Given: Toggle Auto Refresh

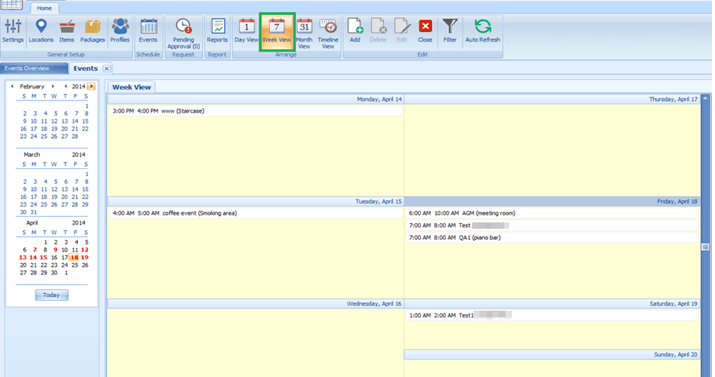Looking at the screenshot, I should click(x=482, y=31).
